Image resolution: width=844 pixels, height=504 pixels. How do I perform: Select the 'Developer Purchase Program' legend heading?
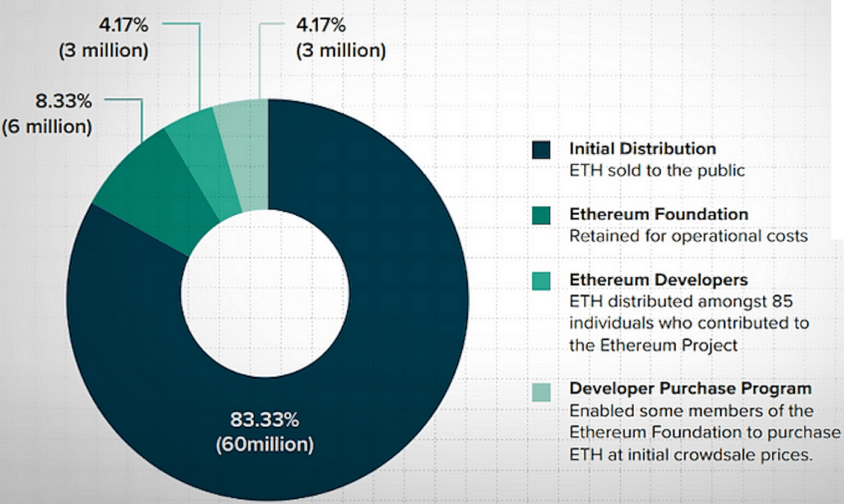coord(690,388)
